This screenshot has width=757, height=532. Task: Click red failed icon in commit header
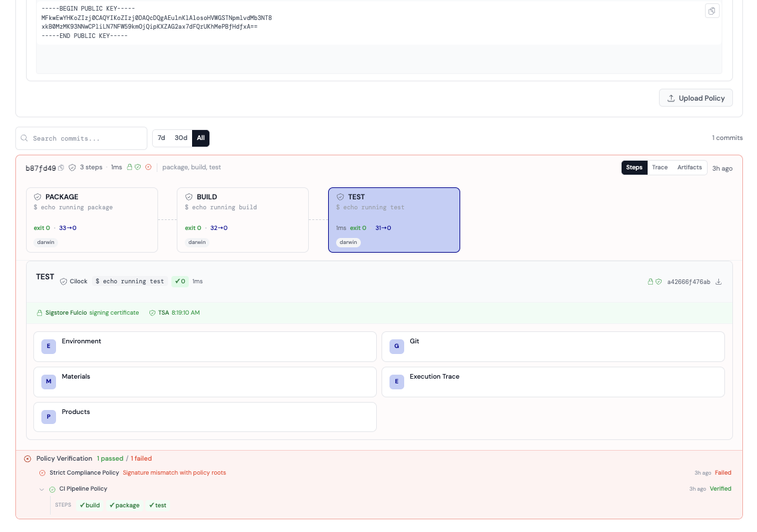pos(148,167)
